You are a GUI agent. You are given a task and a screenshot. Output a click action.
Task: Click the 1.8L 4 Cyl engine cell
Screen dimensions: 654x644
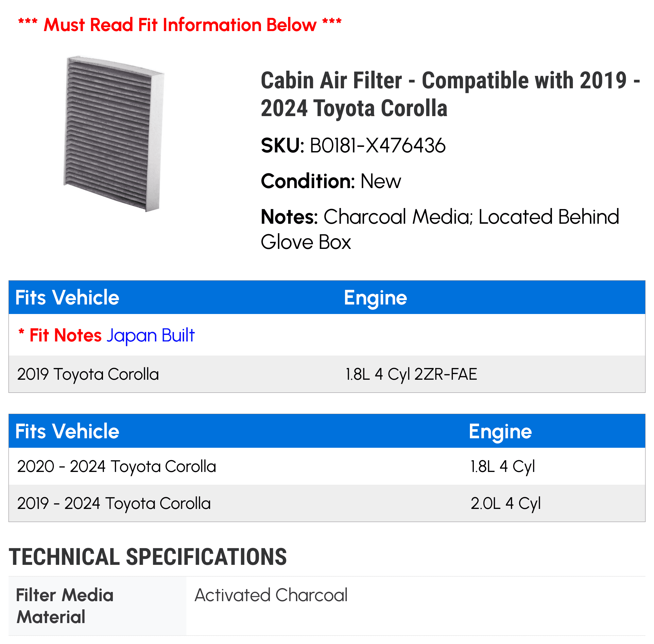pyautogui.click(x=503, y=467)
